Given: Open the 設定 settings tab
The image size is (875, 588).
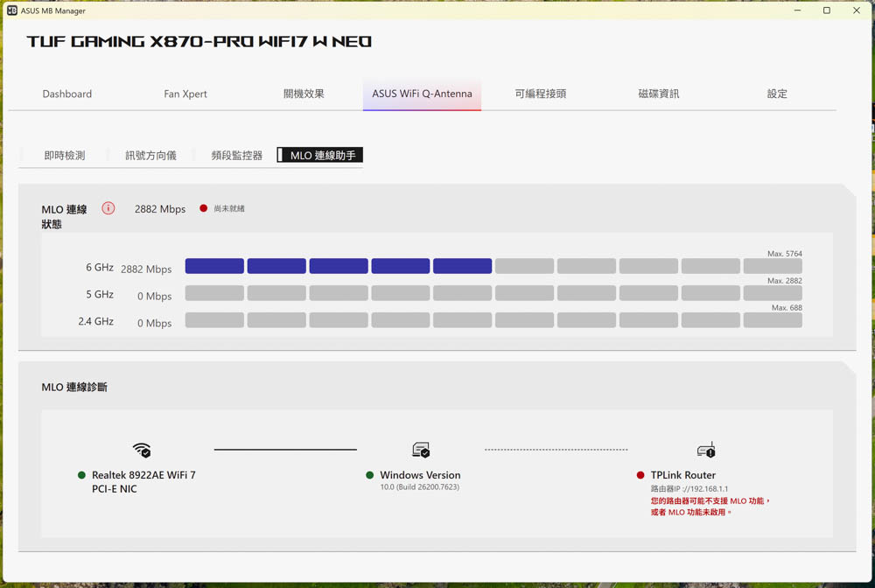Looking at the screenshot, I should tap(777, 94).
